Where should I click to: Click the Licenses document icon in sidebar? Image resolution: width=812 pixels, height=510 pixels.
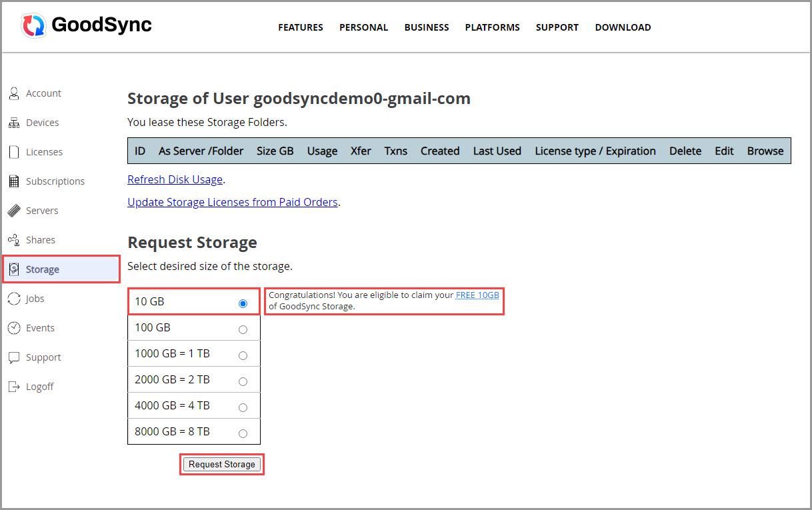[x=14, y=152]
